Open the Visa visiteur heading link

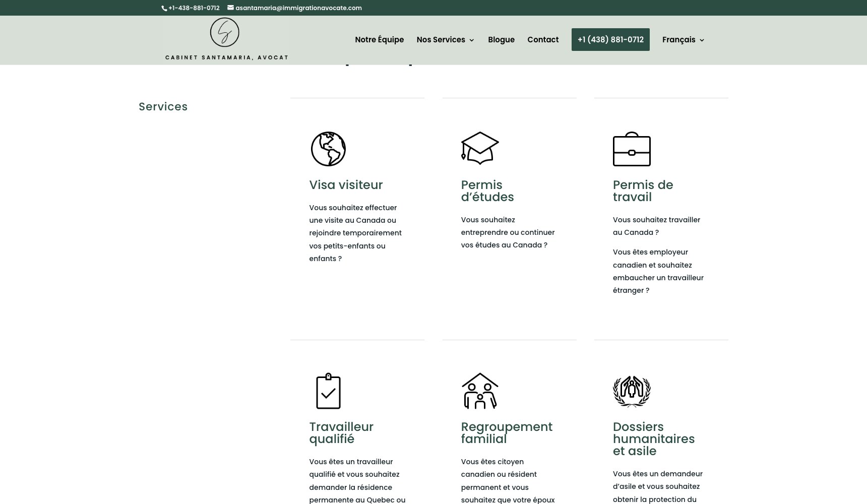click(x=346, y=185)
